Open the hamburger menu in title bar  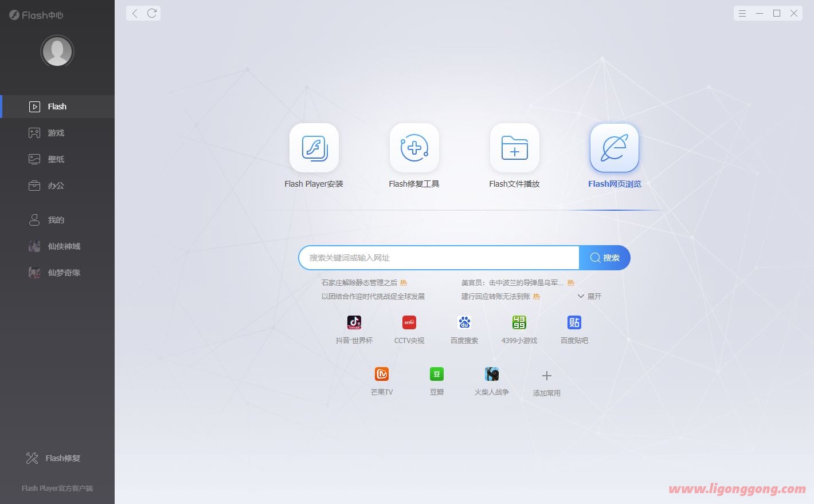[x=742, y=13]
